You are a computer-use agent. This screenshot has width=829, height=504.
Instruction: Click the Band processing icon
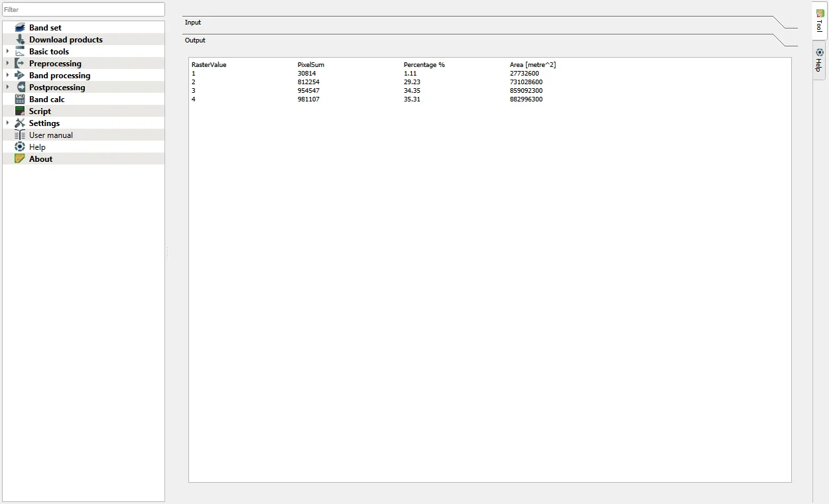(20, 76)
